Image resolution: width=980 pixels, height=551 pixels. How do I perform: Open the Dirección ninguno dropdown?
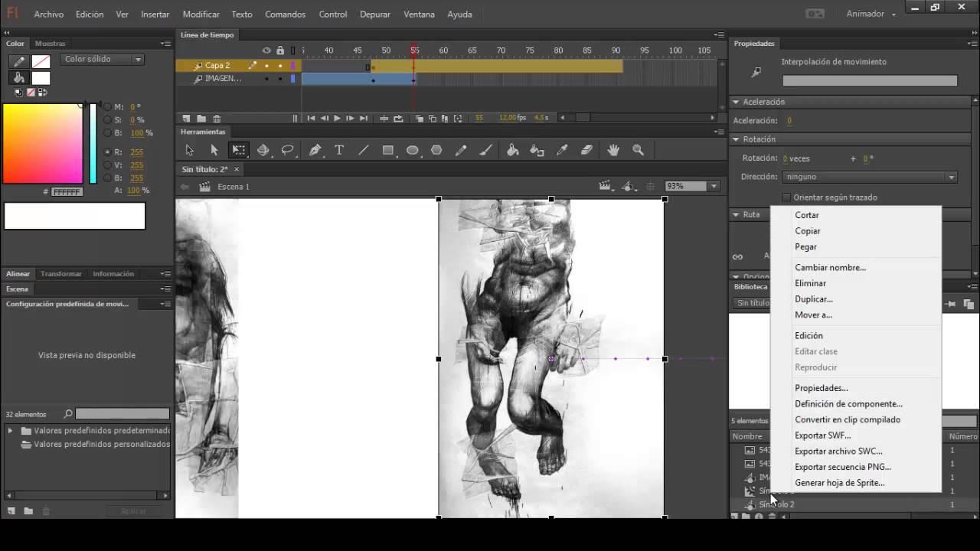(870, 177)
